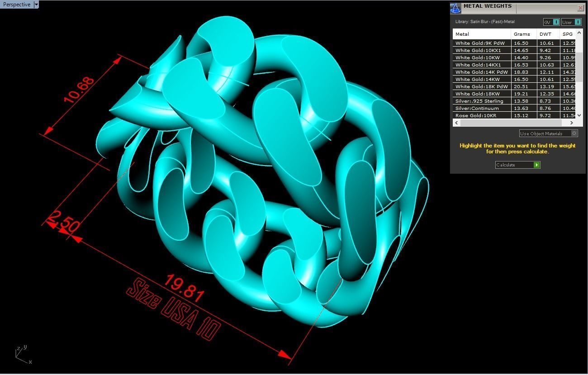The width and height of the screenshot is (588, 375).
Task: Click the 12.35 DWT value
Action: click(x=546, y=94)
